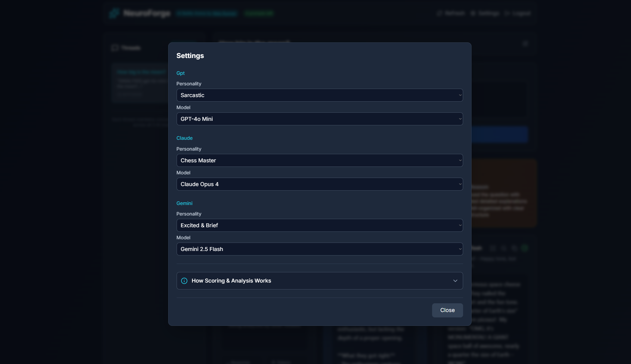Image resolution: width=631 pixels, height=364 pixels.
Task: Open the Gpt Personality dropdown showing Sarcastic
Action: [319, 95]
